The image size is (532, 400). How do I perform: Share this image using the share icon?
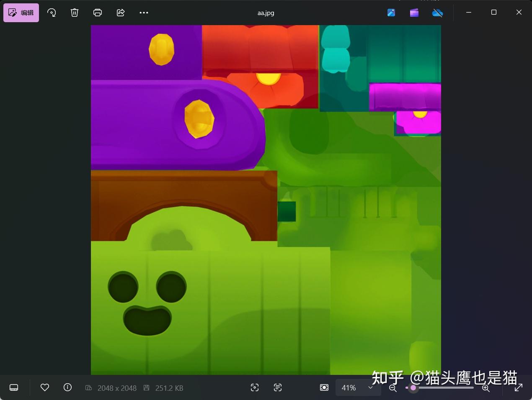[x=120, y=13]
